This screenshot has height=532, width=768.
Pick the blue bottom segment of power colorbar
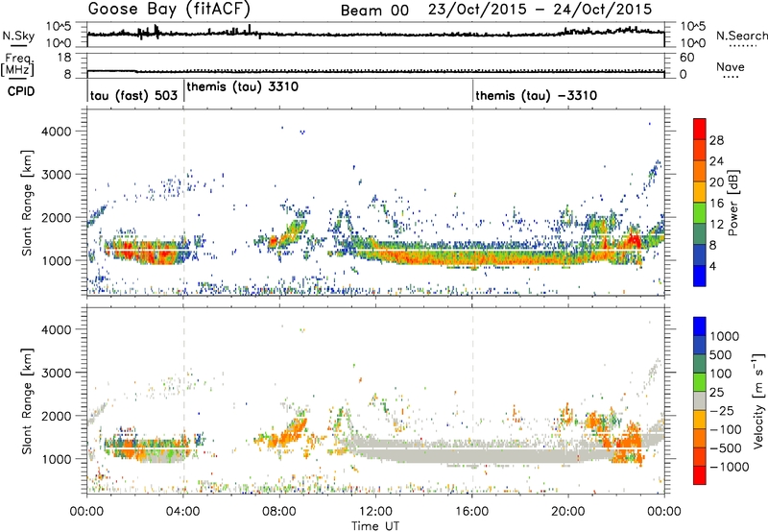pos(700,276)
